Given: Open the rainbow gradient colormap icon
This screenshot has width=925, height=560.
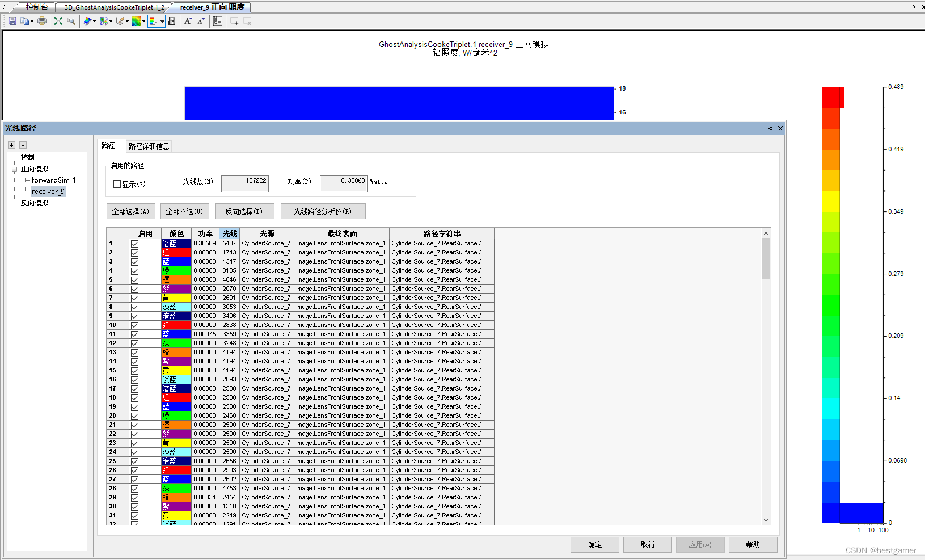Looking at the screenshot, I should [137, 21].
